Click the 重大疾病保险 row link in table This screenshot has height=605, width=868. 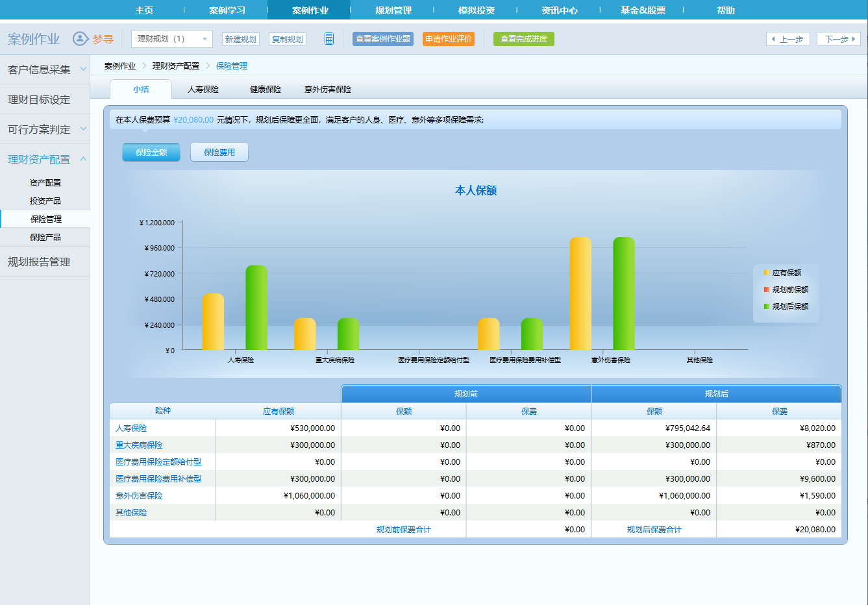139,445
